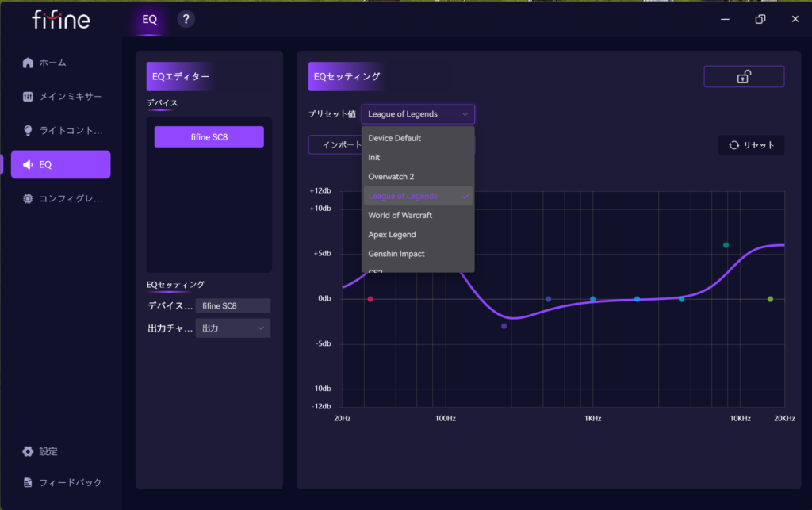This screenshot has width=812, height=510.
Task: Click the light bulb sidebar icon
Action: 28,131
